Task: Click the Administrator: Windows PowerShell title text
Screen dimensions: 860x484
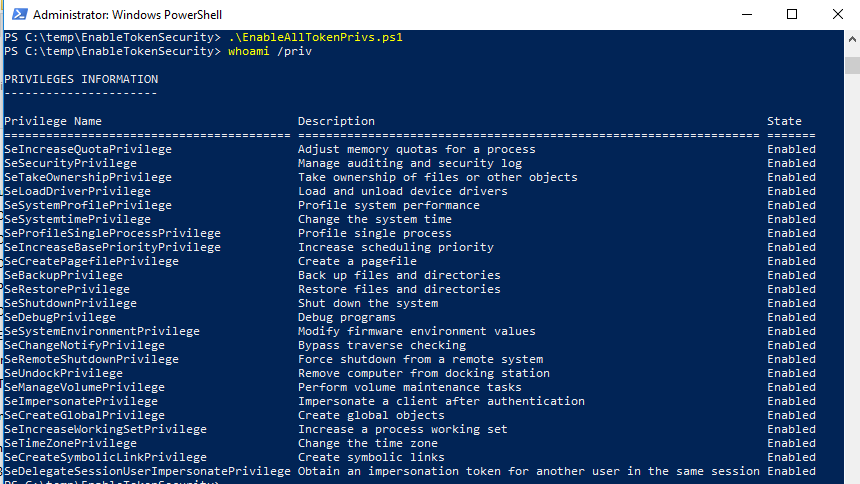Action: (127, 15)
